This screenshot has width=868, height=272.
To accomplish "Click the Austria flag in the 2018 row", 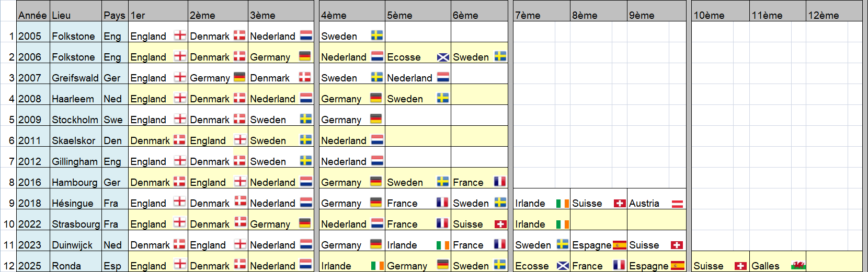I will [677, 204].
